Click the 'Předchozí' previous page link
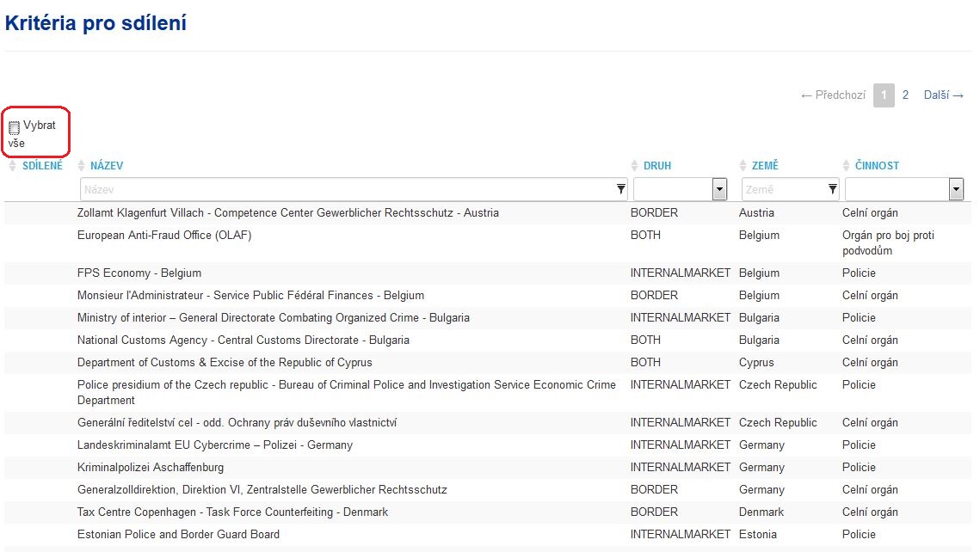This screenshot has height=552, width=980. tap(833, 95)
